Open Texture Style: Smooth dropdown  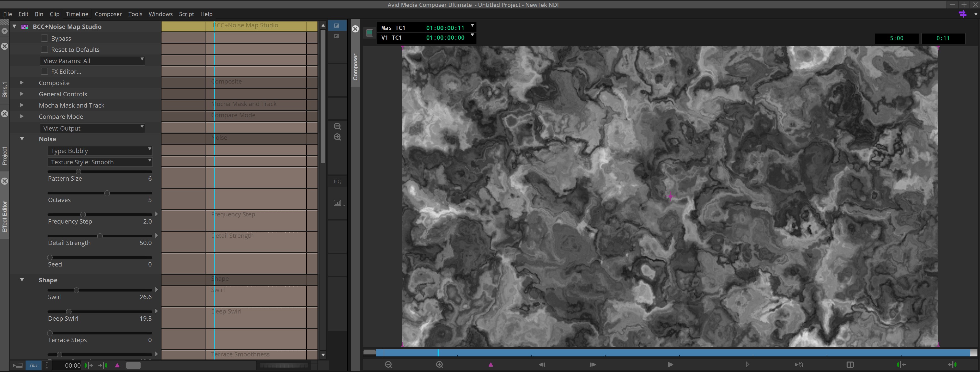pyautogui.click(x=100, y=162)
